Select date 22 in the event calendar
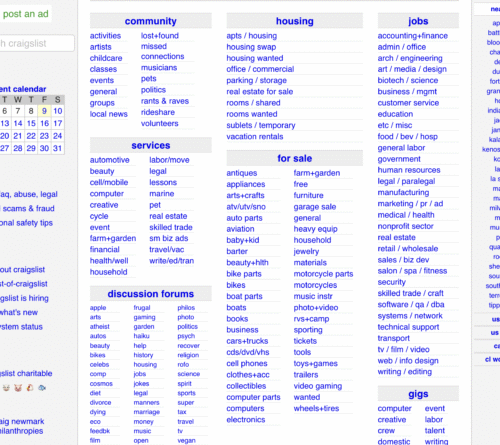This screenshot has width=500, height=445. 31,136
